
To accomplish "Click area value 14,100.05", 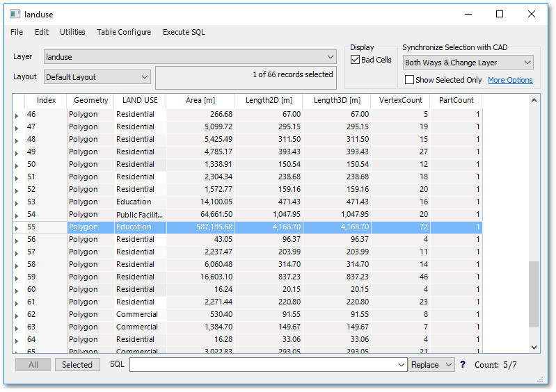I will point(200,202).
